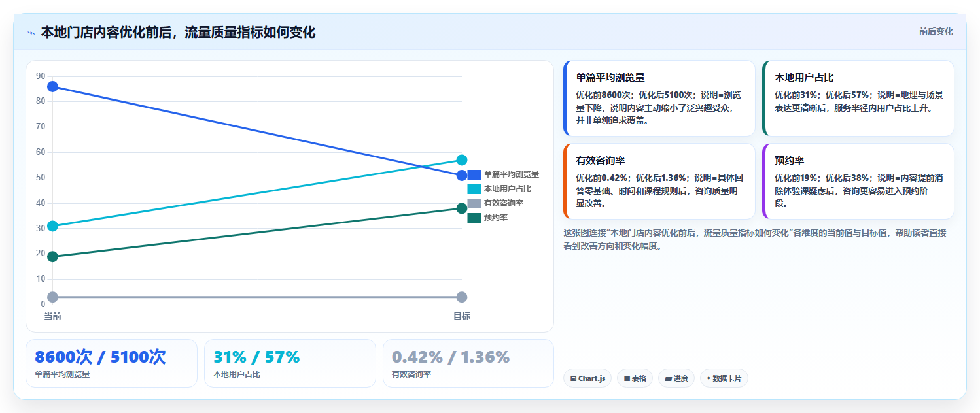Toggle the 单篇平均浏览量 blue legend swatch
Screen dimensions: 980x413
pyautogui.click(x=474, y=174)
